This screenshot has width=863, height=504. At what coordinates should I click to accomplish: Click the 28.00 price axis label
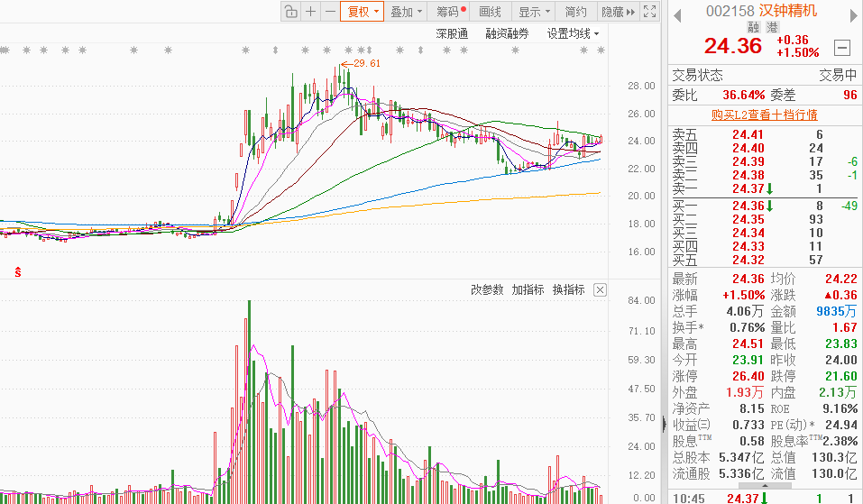click(641, 86)
